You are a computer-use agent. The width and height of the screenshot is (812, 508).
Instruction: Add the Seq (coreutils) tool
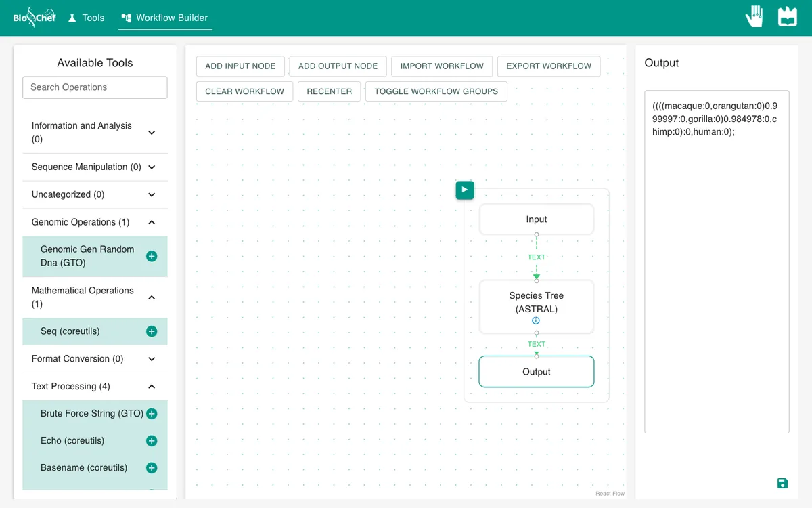152,331
